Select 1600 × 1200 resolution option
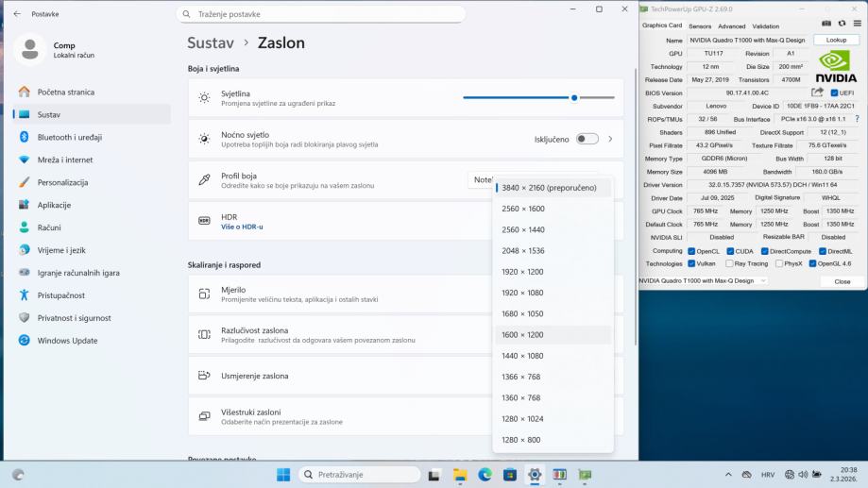Viewport: 868px width, 488px height. click(553, 335)
